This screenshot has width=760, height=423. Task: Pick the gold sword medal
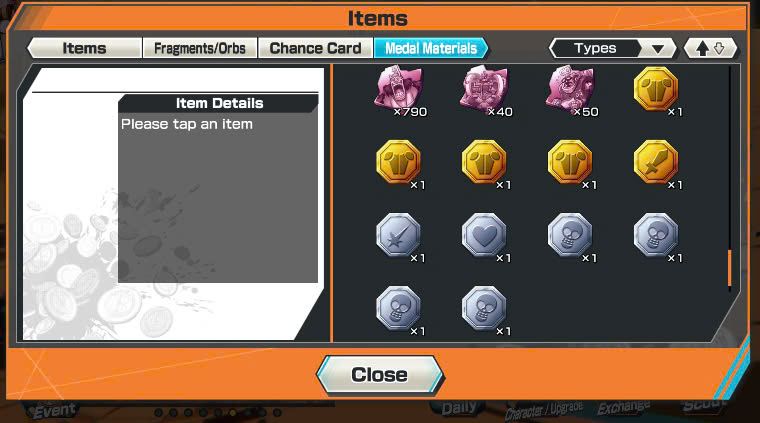click(x=655, y=162)
